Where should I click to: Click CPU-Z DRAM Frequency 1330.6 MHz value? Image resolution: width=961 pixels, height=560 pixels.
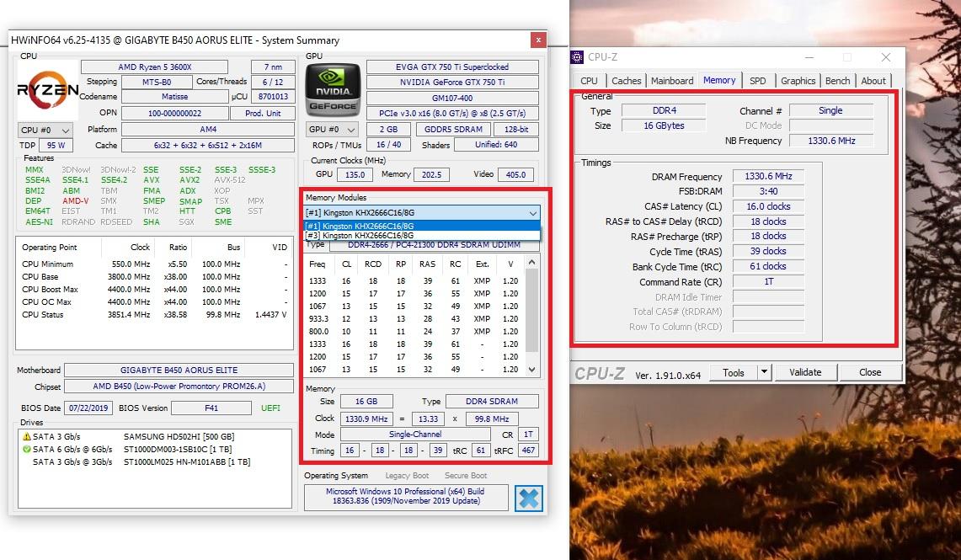pos(769,176)
